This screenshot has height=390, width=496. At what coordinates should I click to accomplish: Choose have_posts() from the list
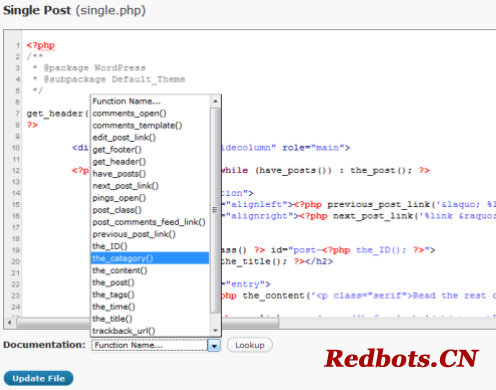[x=150, y=174]
